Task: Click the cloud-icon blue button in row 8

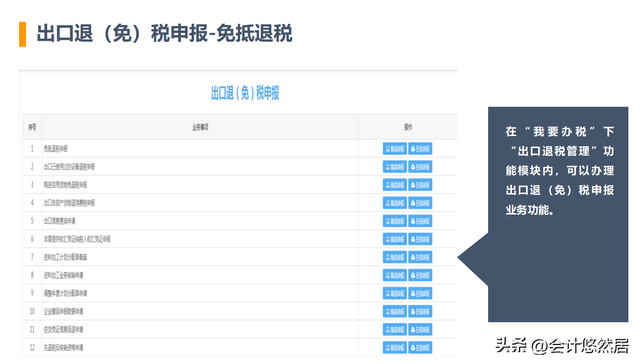Action: point(420,275)
